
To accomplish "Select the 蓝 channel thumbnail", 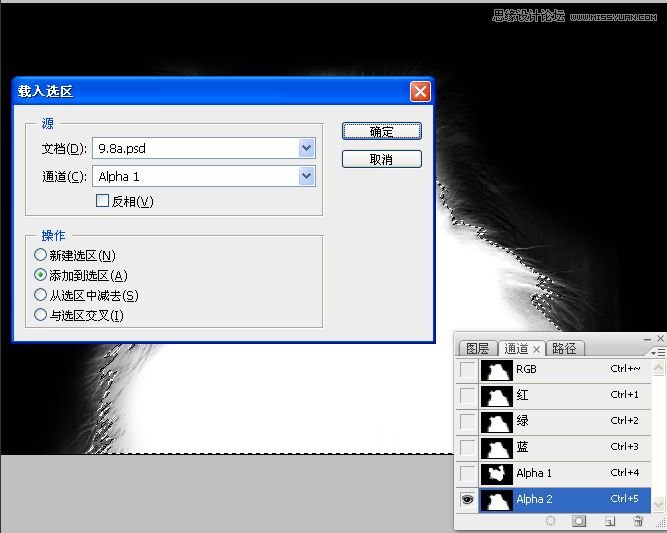I will coord(496,447).
